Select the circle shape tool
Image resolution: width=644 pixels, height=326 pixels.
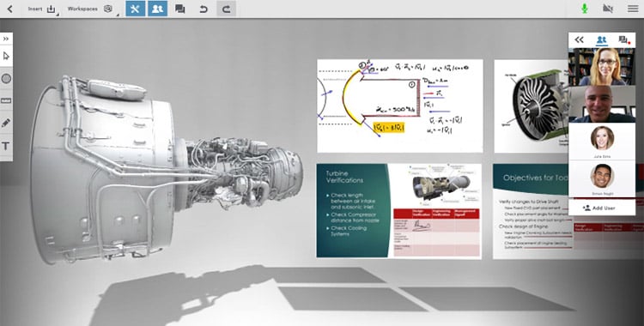pyautogui.click(x=6, y=78)
